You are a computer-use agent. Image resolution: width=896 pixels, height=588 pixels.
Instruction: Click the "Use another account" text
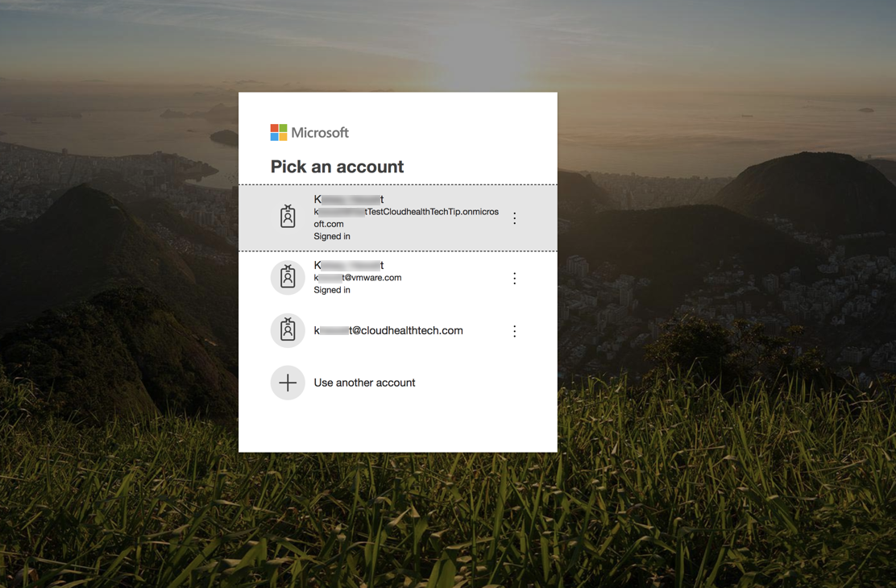click(x=364, y=383)
